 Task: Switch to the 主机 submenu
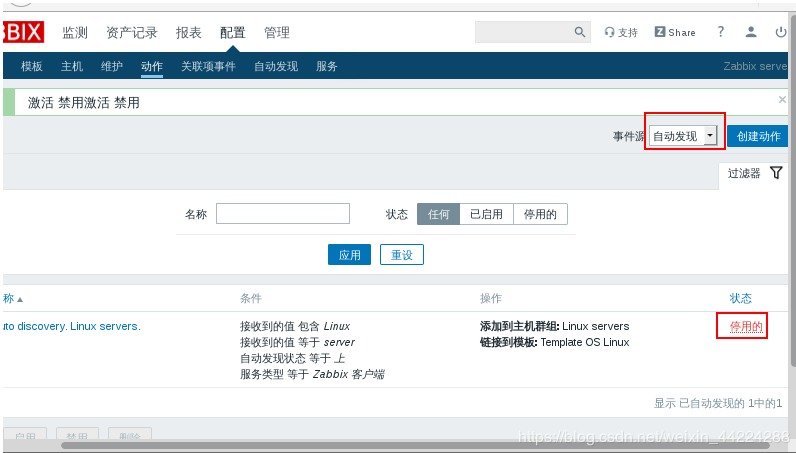[72, 66]
